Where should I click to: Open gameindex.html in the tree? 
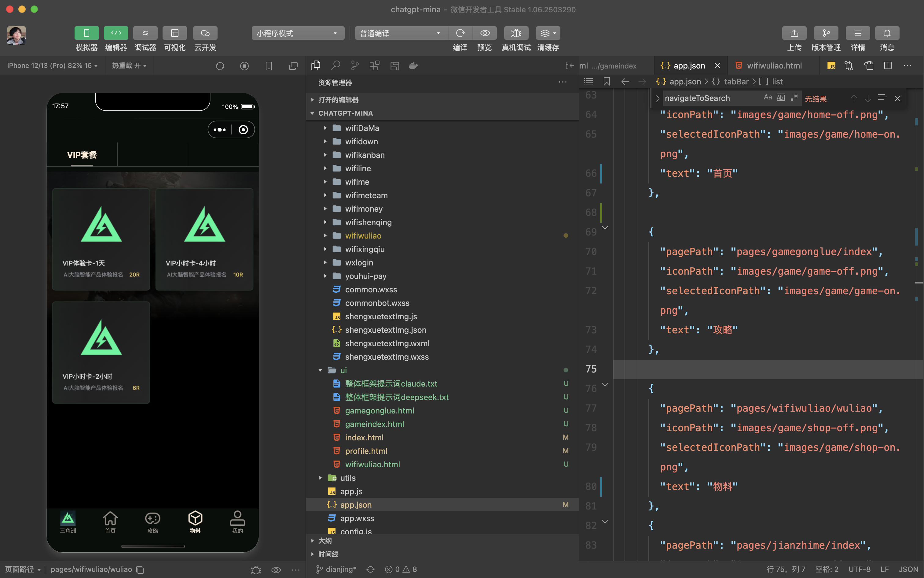(x=442, y=424)
